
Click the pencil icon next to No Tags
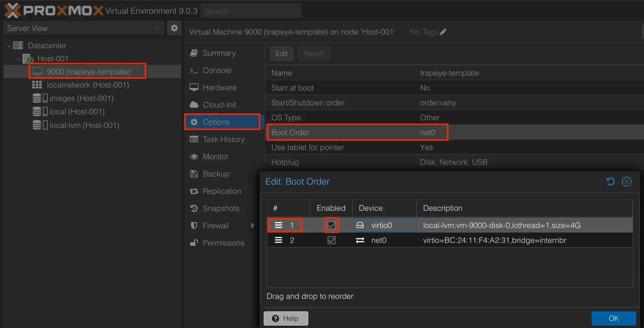443,32
